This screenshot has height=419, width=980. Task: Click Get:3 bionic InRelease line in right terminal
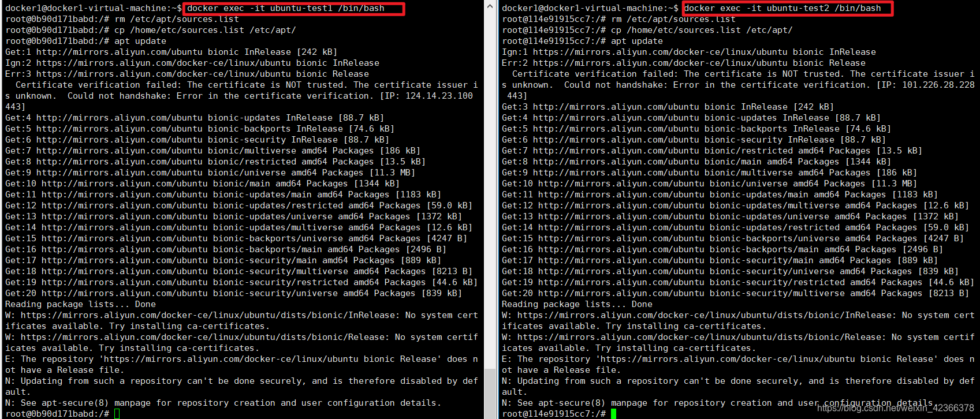coord(668,107)
